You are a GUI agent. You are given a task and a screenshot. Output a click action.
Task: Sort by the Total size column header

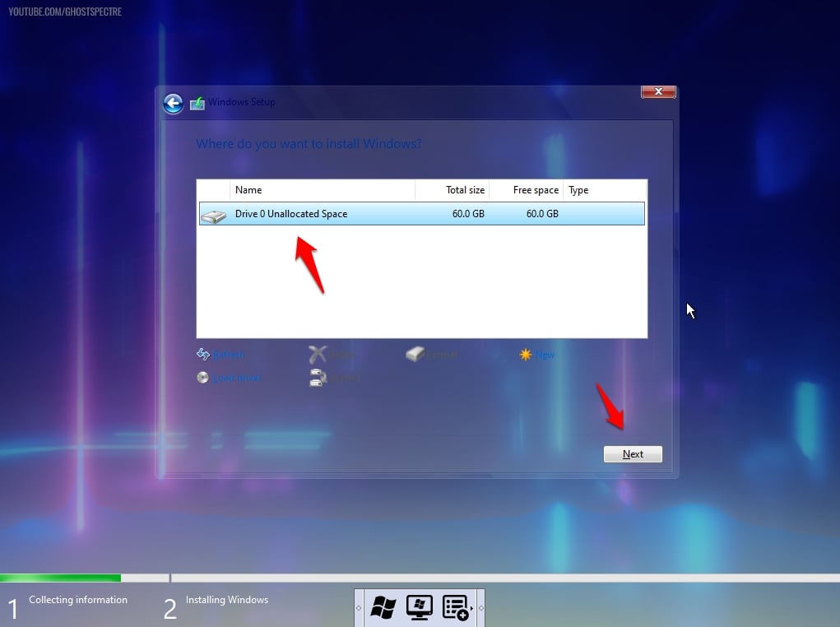452,190
